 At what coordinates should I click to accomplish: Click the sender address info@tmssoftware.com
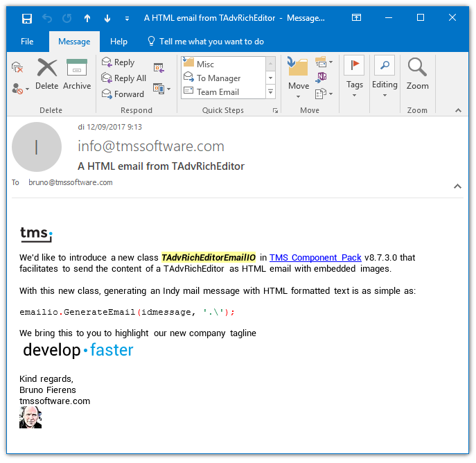pos(151,146)
